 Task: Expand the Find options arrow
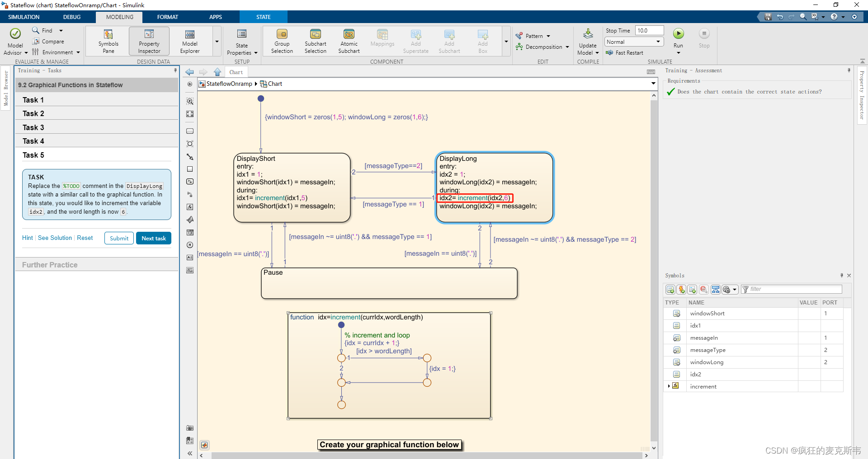pos(61,31)
